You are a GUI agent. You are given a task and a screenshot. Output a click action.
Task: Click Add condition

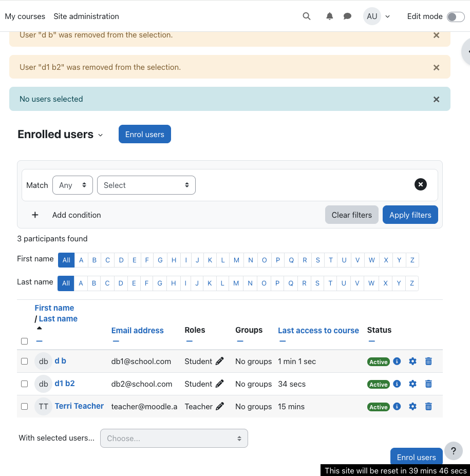click(x=77, y=215)
